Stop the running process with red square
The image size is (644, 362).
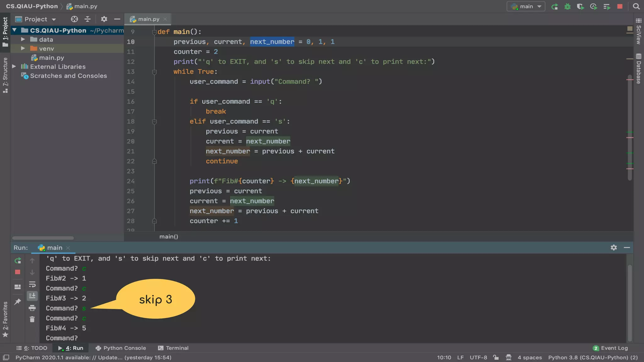coord(620,7)
